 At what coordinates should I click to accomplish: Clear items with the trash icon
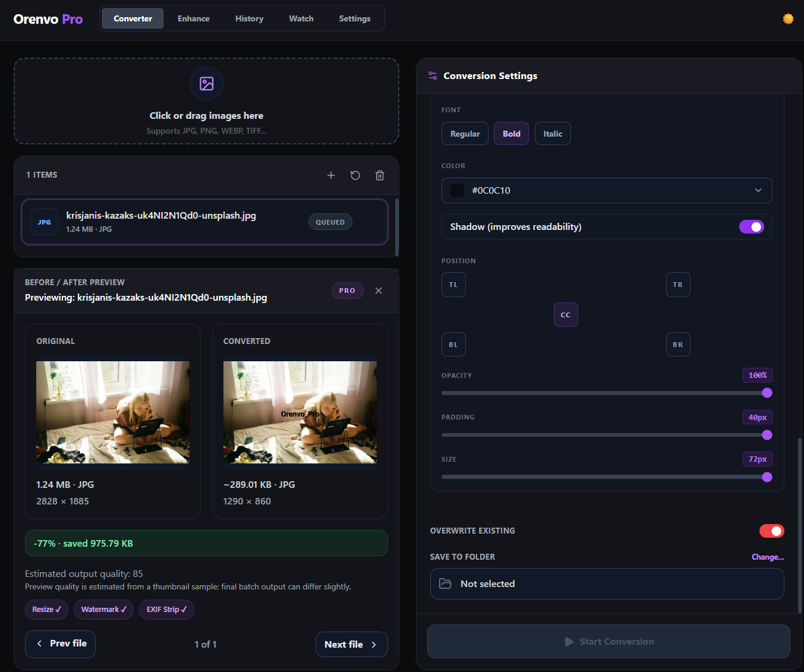click(x=380, y=175)
